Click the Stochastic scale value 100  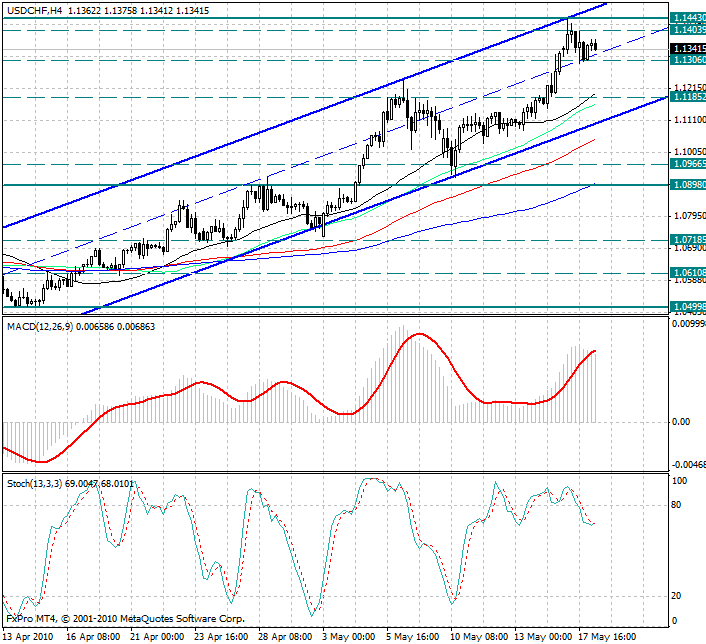pos(679,481)
